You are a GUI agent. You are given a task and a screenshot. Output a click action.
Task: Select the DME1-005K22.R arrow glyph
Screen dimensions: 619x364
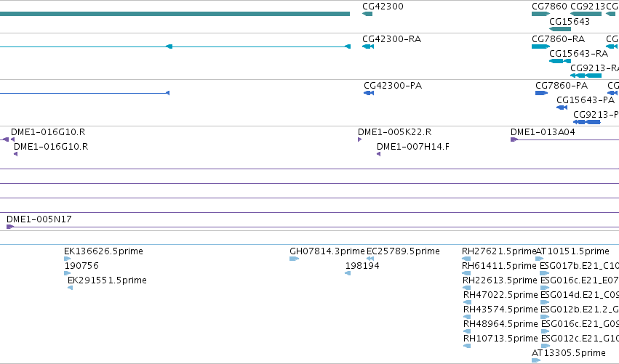pyautogui.click(x=359, y=139)
